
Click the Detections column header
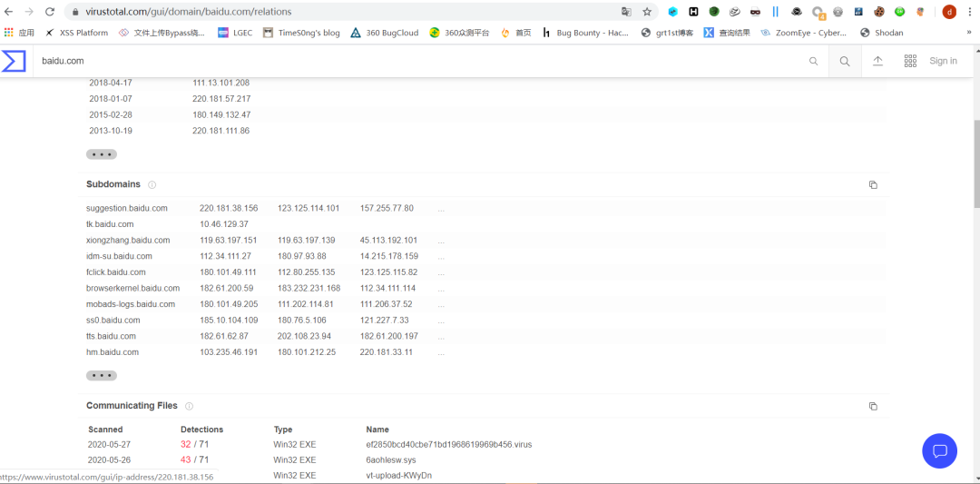(201, 430)
